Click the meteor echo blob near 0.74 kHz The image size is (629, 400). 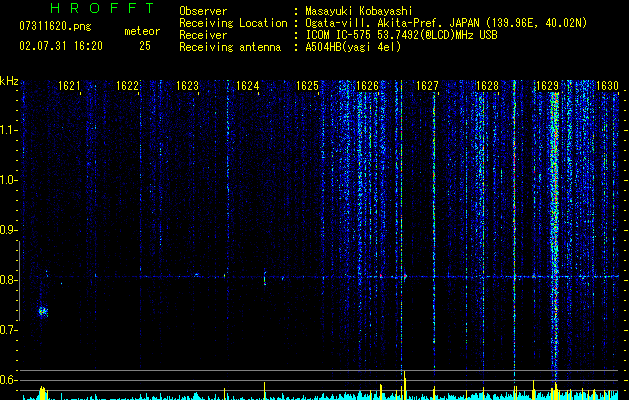coord(43,311)
